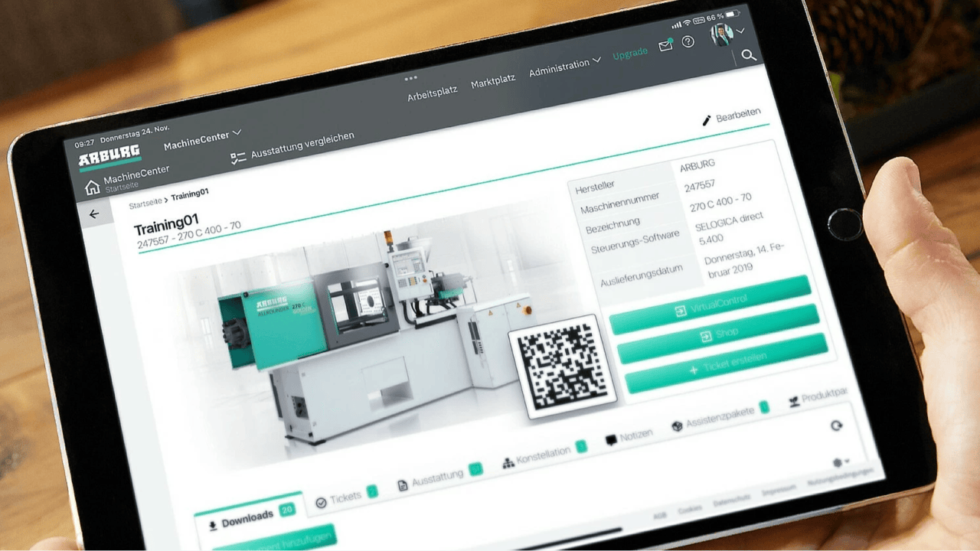Tap the battery indicator in status bar
The height and width of the screenshot is (551, 980).
[733, 14]
